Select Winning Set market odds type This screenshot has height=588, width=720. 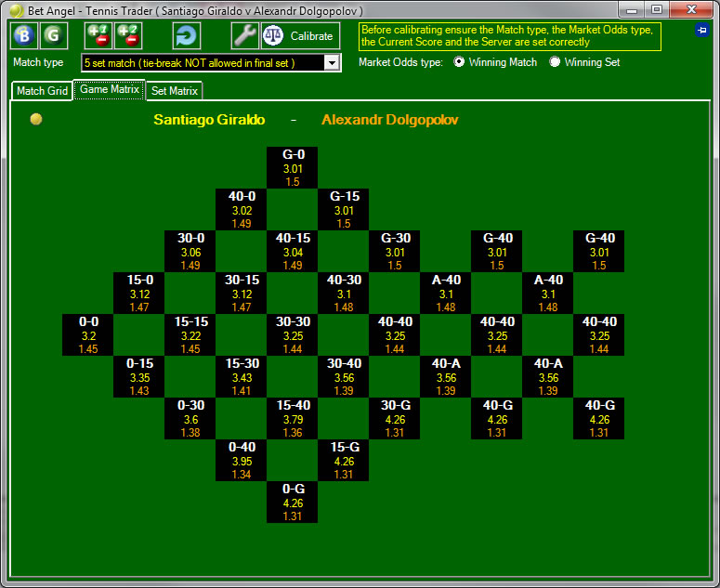[x=584, y=62]
